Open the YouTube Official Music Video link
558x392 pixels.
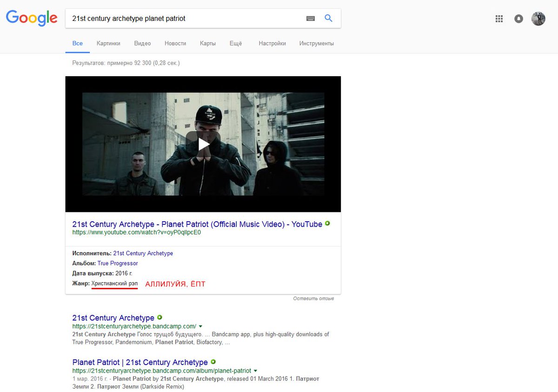[x=197, y=224]
